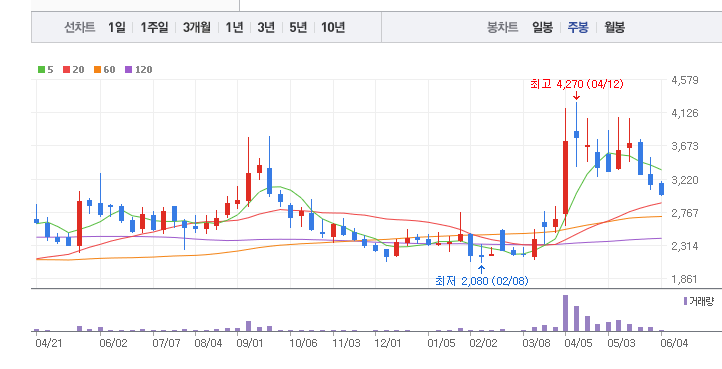This screenshot has width=722, height=369.
Task: Click the 2,314 price axis value
Action: pos(685,246)
